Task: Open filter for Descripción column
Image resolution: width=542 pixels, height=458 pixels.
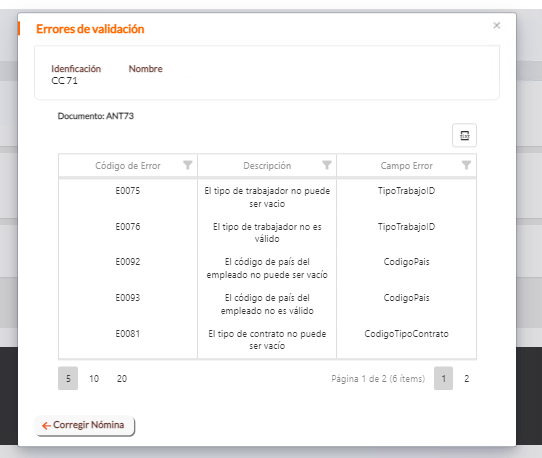Action: click(327, 165)
